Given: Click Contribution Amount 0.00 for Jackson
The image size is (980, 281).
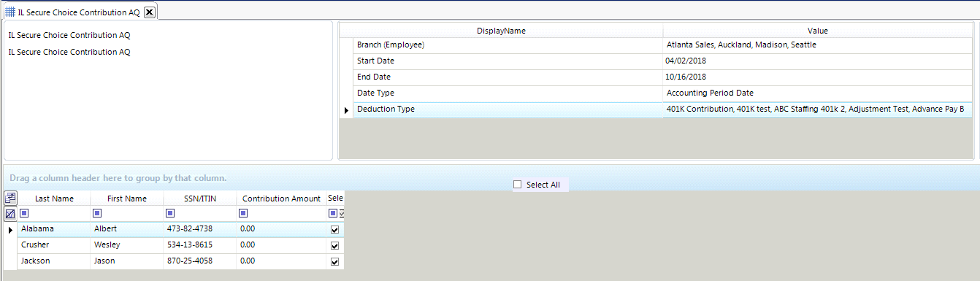Looking at the screenshot, I should click(281, 261).
